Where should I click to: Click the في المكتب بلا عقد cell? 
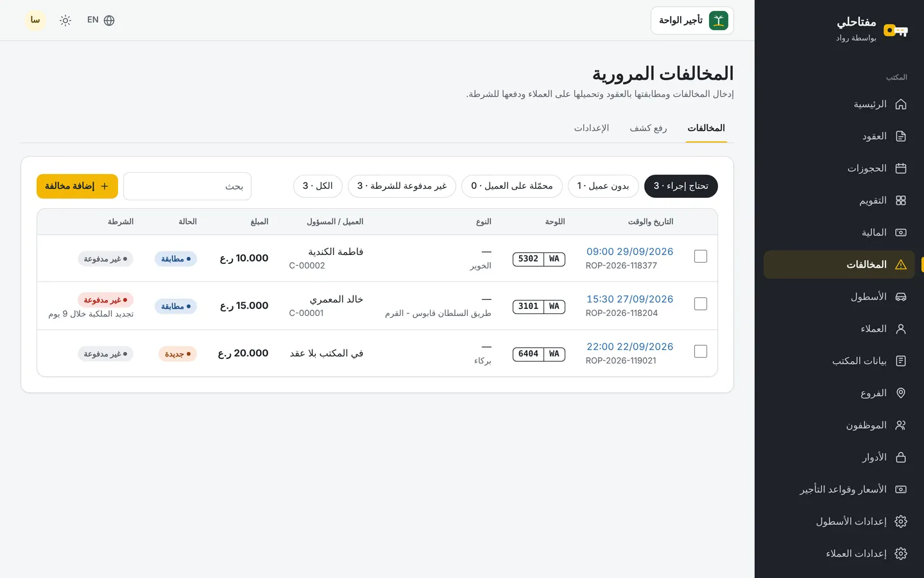tap(327, 353)
